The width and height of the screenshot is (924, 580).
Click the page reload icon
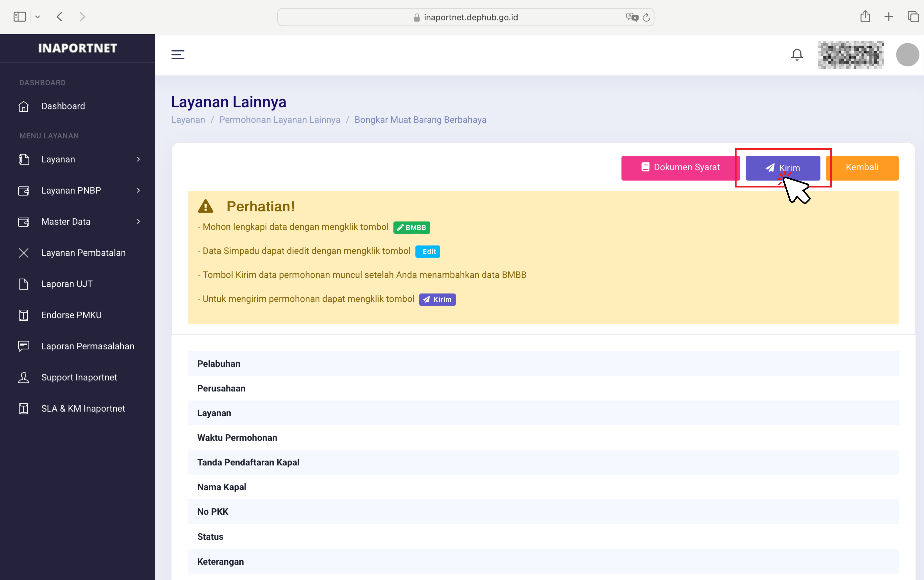coord(646,17)
